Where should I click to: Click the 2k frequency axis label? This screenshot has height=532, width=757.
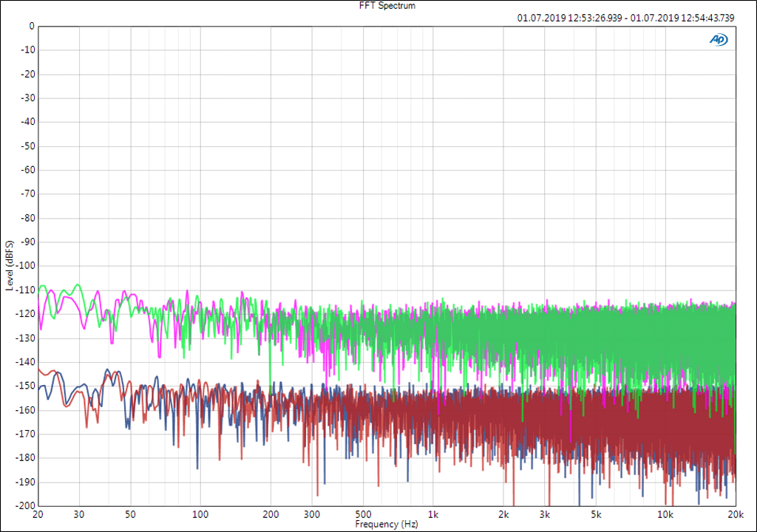[503, 515]
